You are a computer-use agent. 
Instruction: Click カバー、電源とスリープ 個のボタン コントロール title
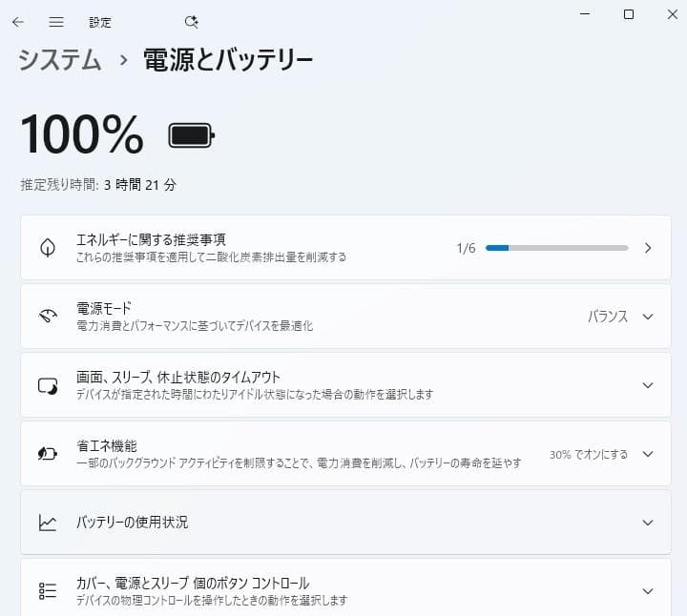click(193, 583)
